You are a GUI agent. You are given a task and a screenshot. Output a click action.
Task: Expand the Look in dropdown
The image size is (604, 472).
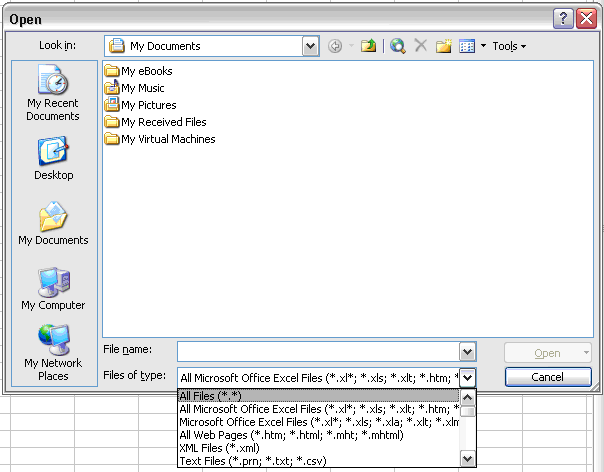click(310, 46)
